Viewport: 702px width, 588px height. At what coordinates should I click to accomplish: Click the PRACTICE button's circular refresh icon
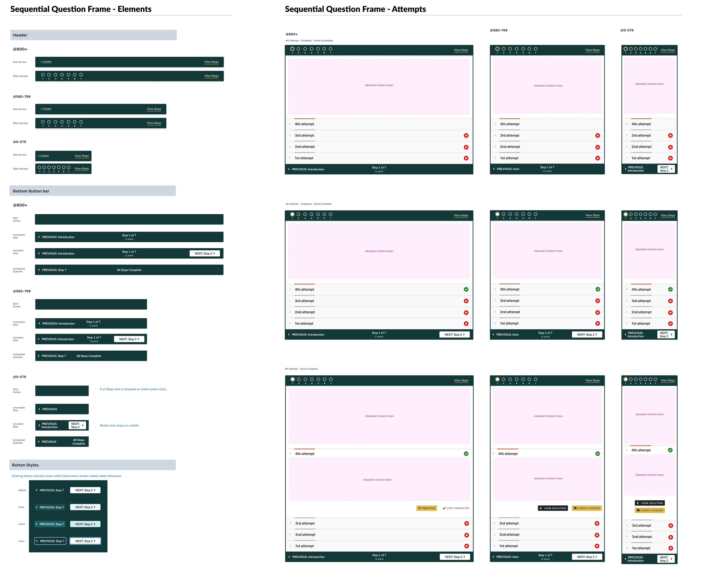pyautogui.click(x=420, y=508)
